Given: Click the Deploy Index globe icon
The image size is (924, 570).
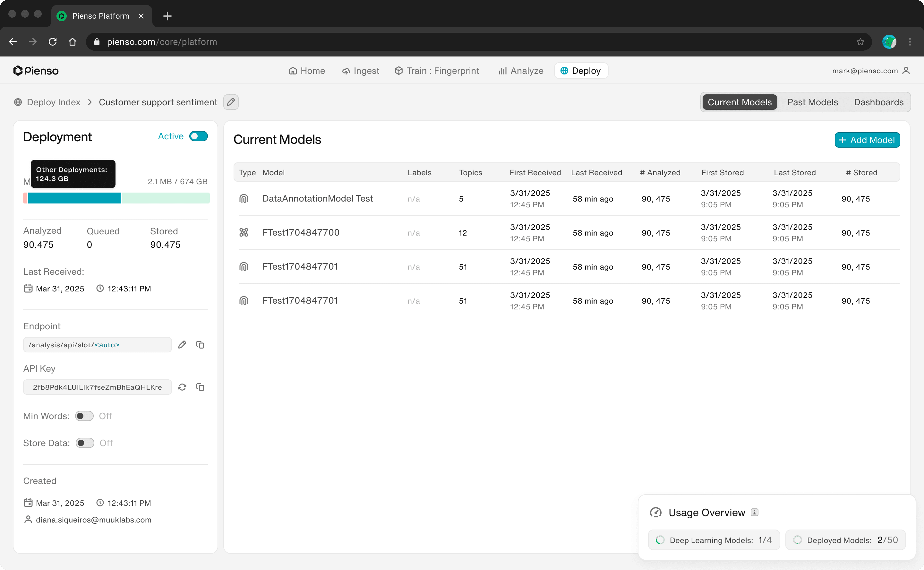Looking at the screenshot, I should 18,102.
